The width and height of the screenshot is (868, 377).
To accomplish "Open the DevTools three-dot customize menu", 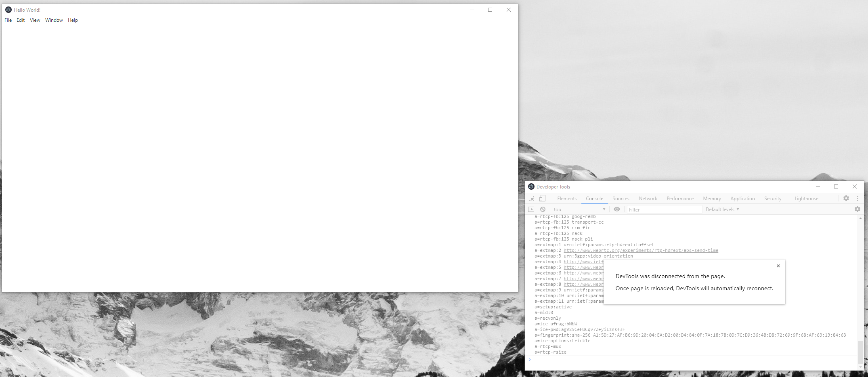I will coord(858,198).
